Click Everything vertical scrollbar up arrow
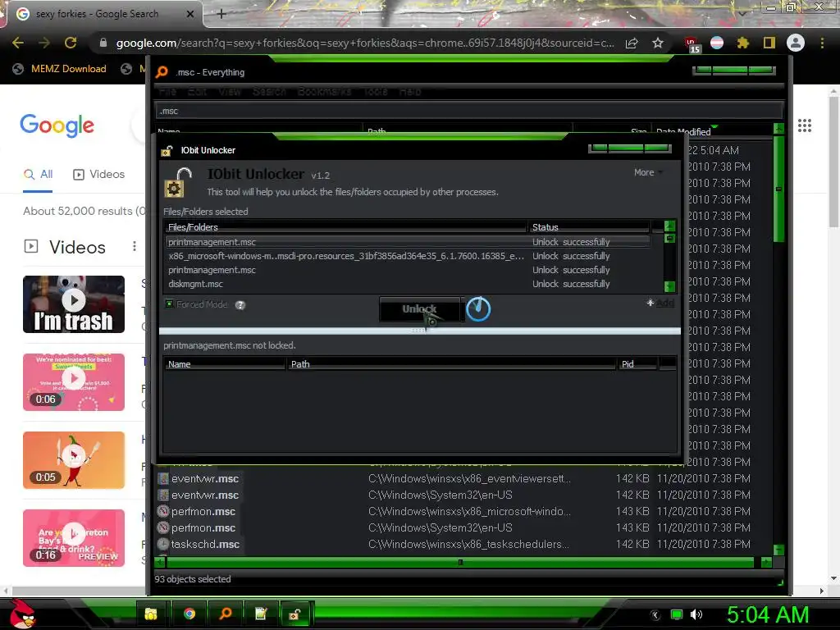 point(779,128)
